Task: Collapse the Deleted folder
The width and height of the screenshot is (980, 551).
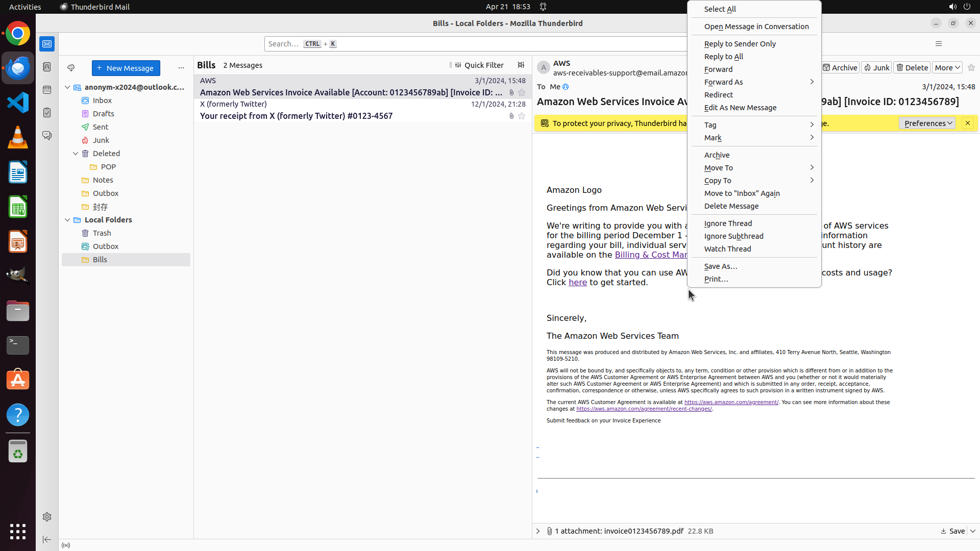Action: click(76, 154)
